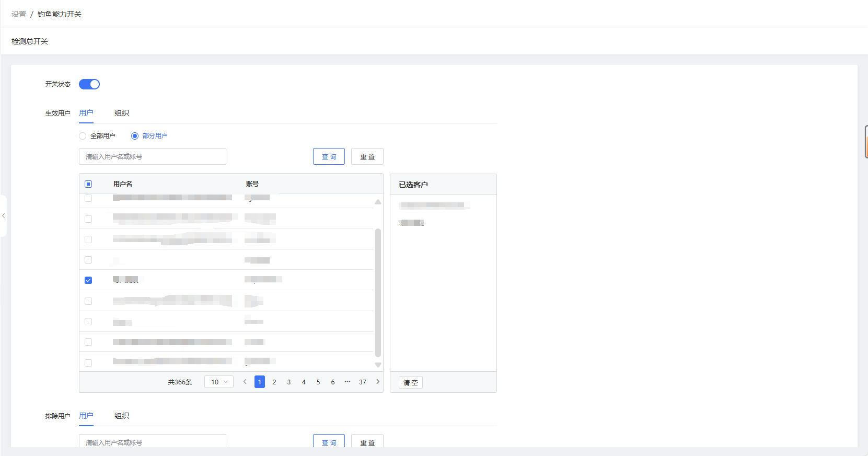Click the pagination ellipsis to skip pages
The width and height of the screenshot is (868, 456).
pos(348,382)
